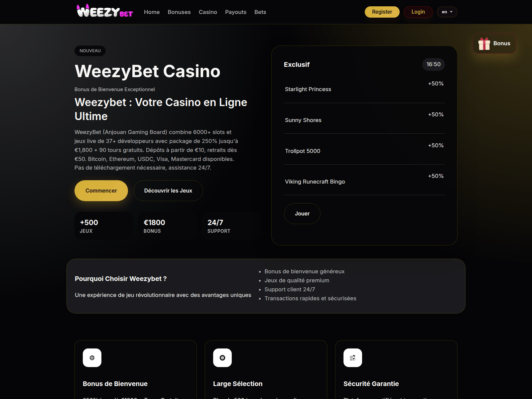The height and width of the screenshot is (399, 532).
Task: Click the Bonus de Bienvenue card icon
Action: pos(92,358)
